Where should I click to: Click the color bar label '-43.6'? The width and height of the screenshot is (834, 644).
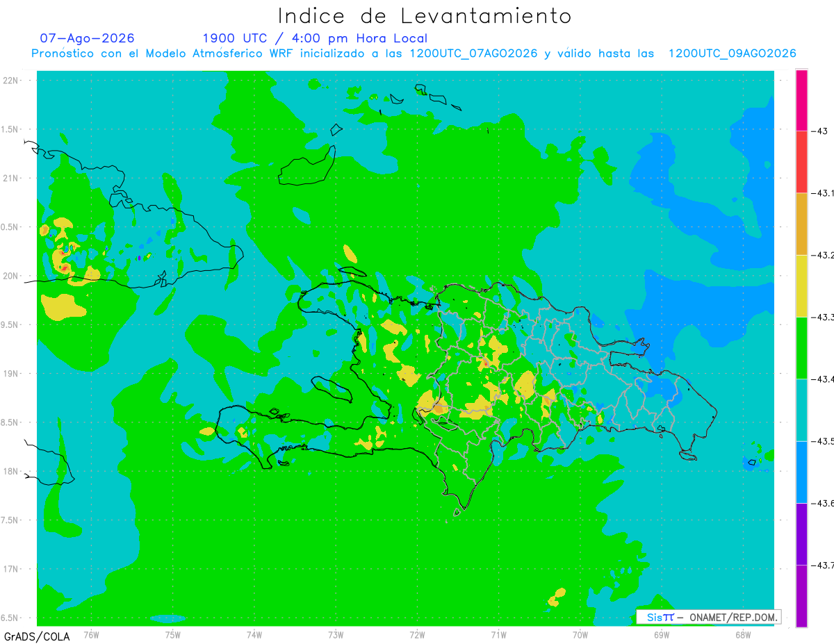pos(823,503)
